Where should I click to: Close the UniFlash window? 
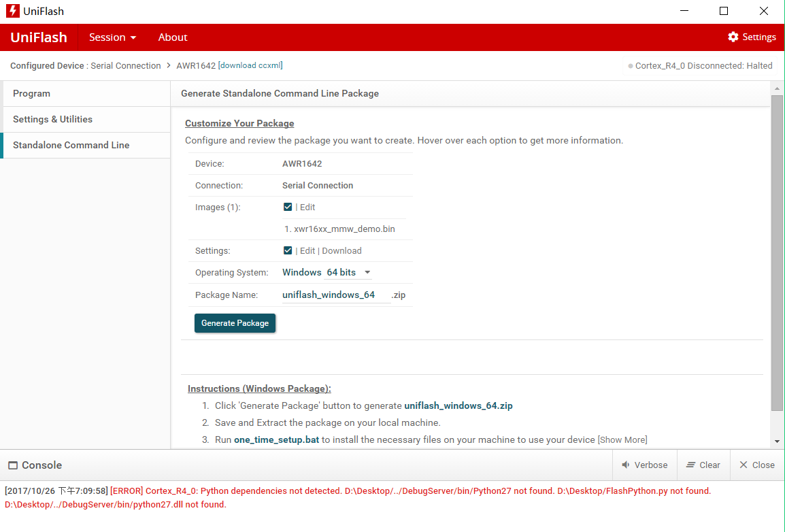tap(763, 10)
